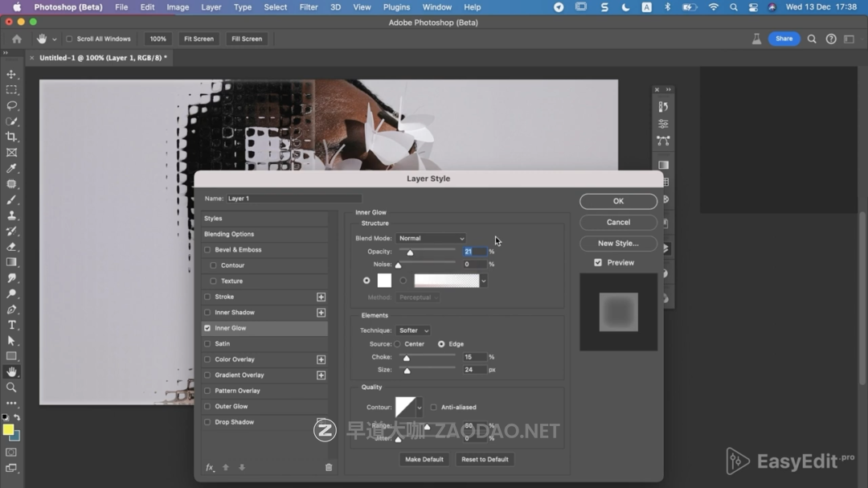Viewport: 868px width, 488px height.
Task: Click the Home icon in options bar
Action: point(17,39)
